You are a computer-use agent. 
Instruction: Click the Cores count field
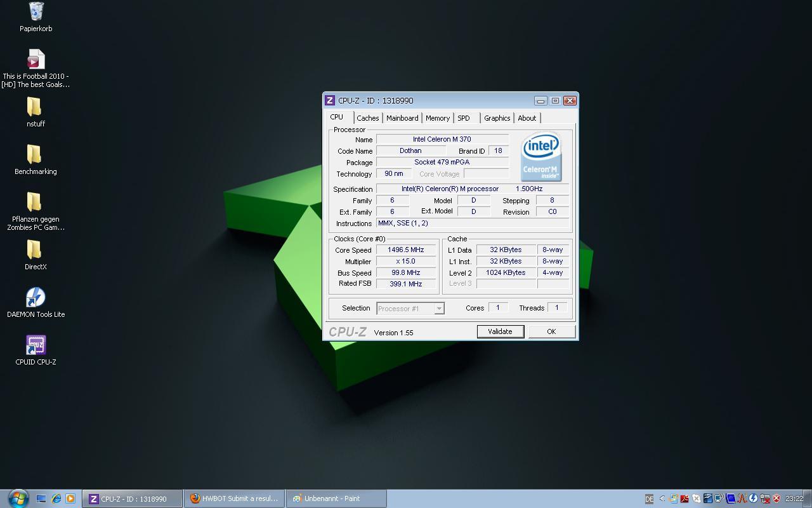[498, 307]
